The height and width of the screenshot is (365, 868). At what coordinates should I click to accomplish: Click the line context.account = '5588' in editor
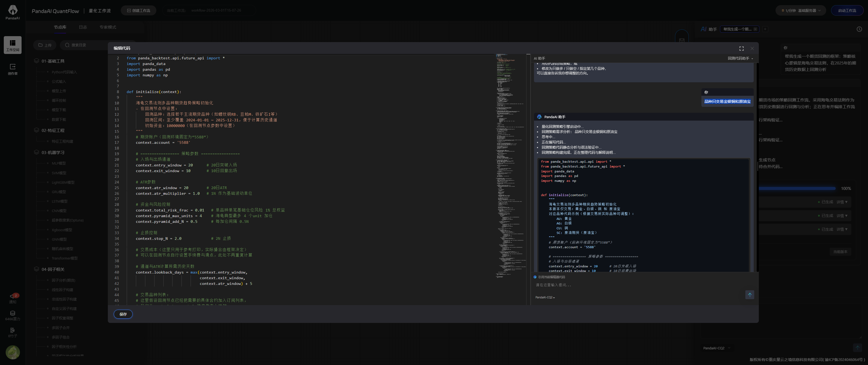163,143
